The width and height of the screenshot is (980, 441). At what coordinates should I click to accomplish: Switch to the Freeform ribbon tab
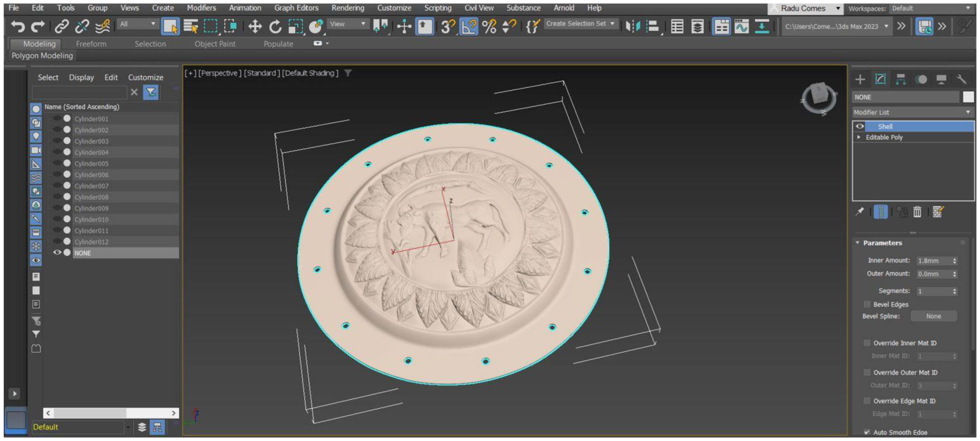(91, 44)
